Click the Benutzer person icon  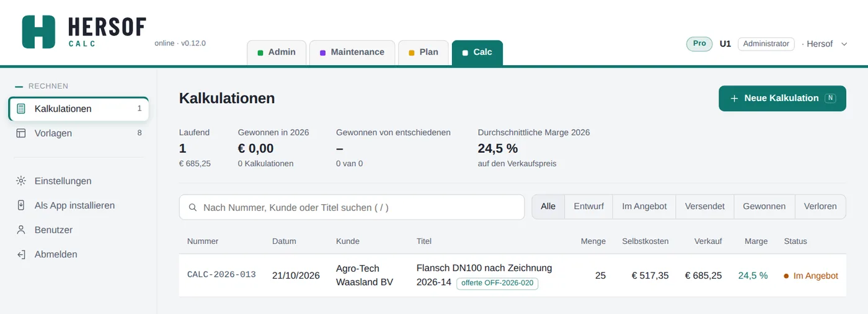click(21, 230)
